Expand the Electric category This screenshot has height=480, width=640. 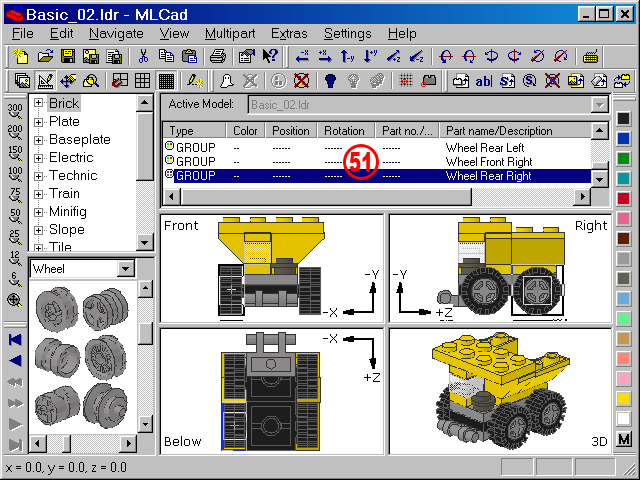38,158
